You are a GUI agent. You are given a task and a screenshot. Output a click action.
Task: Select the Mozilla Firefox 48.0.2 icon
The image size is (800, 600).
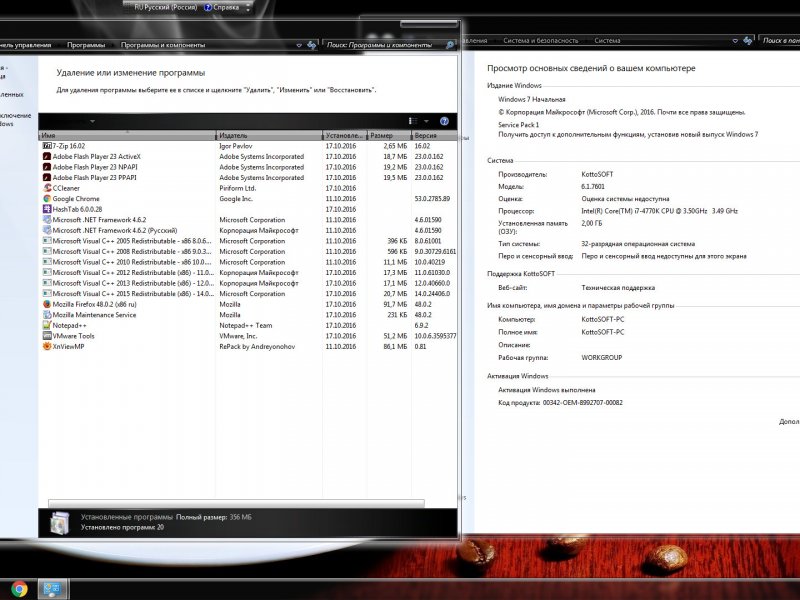47,304
